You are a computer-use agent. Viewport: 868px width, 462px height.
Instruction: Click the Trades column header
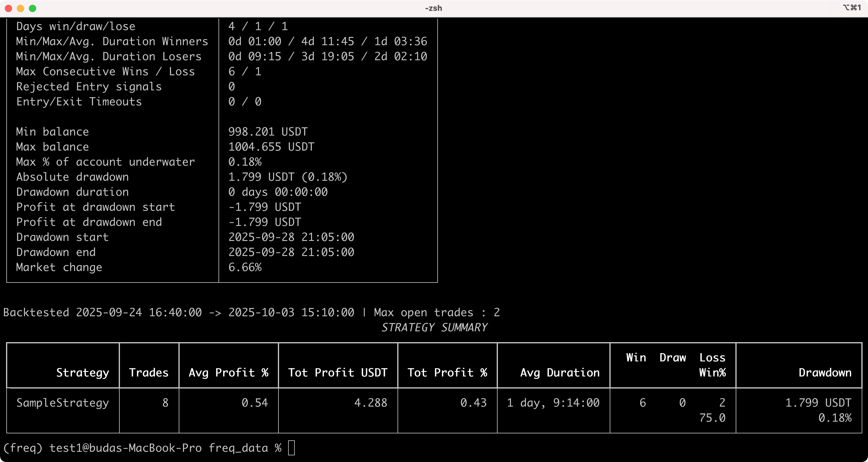click(x=149, y=373)
